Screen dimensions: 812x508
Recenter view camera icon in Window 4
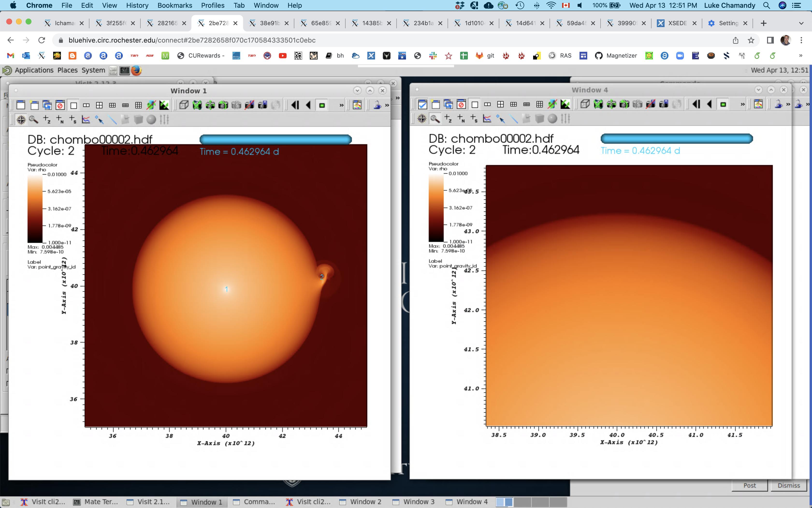pyautogui.click(x=611, y=104)
